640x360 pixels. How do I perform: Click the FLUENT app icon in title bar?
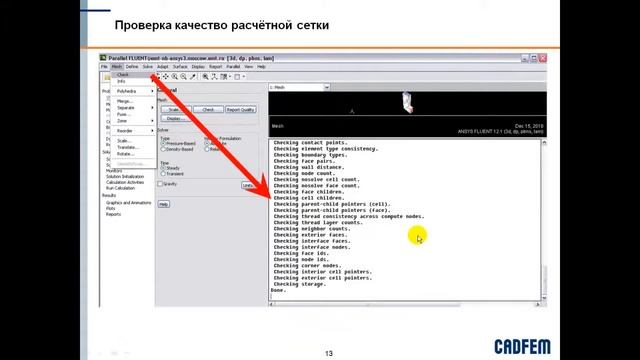click(x=103, y=58)
